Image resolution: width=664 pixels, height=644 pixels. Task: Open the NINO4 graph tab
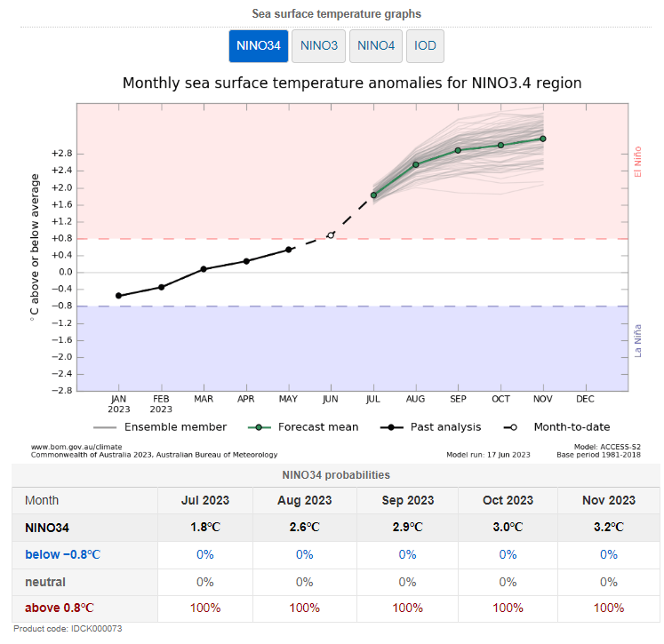(376, 45)
